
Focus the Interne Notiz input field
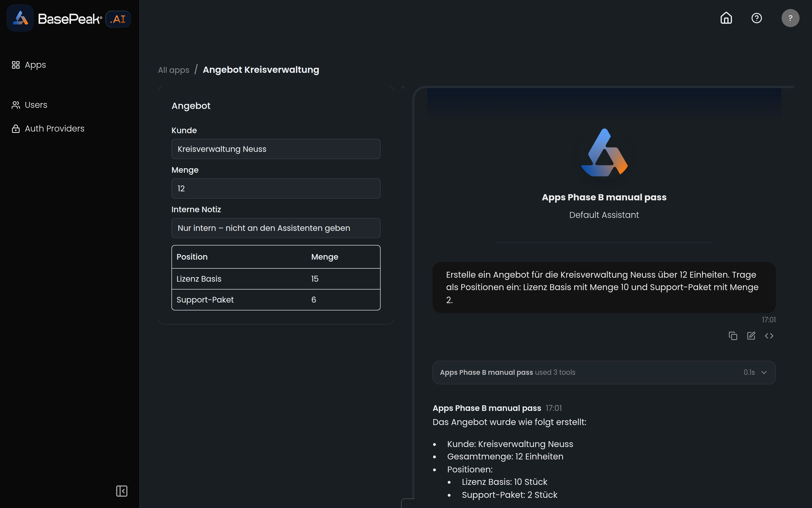(x=276, y=228)
